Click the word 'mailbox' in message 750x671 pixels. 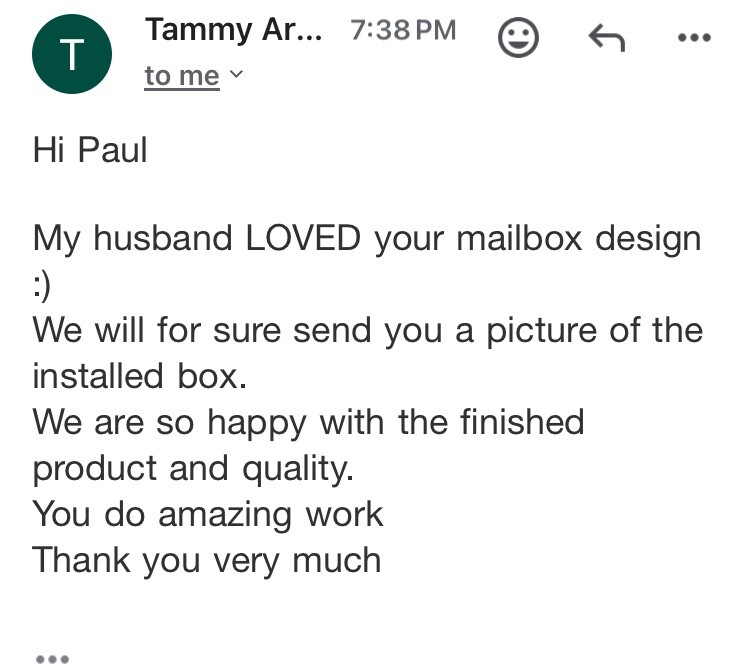coord(519,240)
